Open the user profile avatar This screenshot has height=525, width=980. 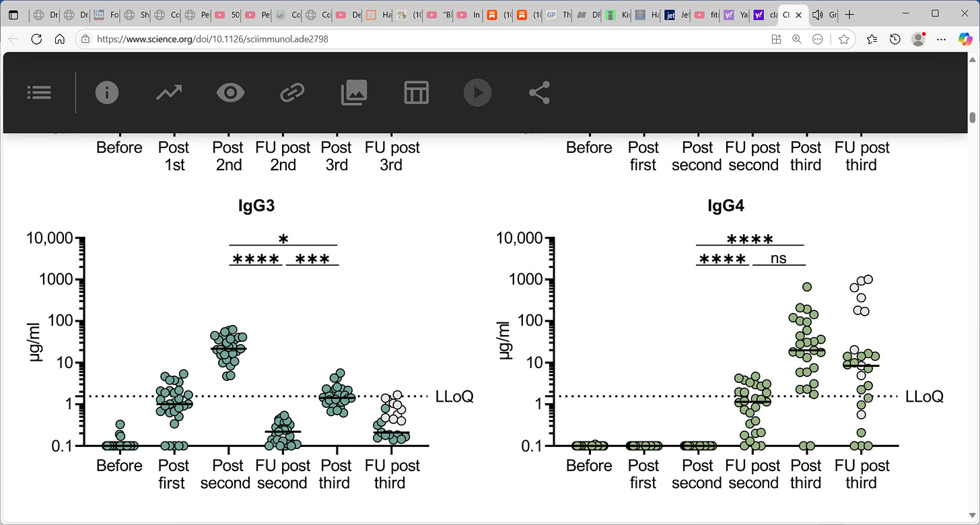coord(918,40)
